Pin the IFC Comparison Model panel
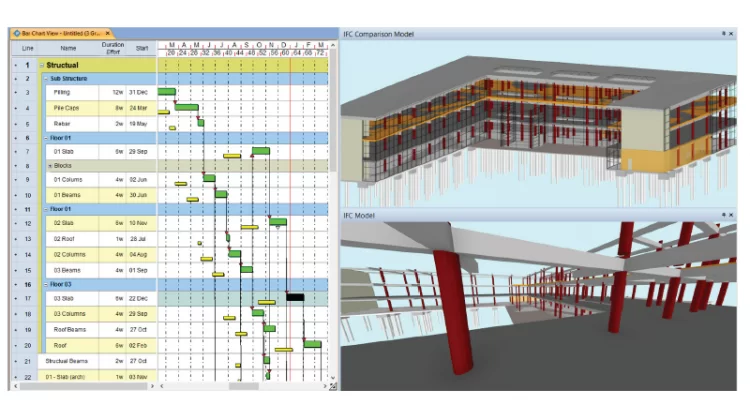The height and width of the screenshot is (420, 750). click(722, 33)
